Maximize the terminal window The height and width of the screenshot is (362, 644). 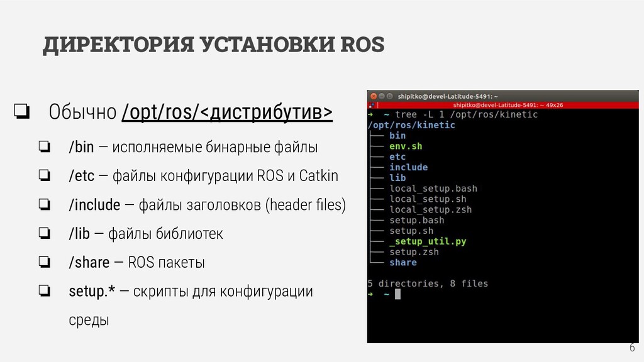point(390,96)
